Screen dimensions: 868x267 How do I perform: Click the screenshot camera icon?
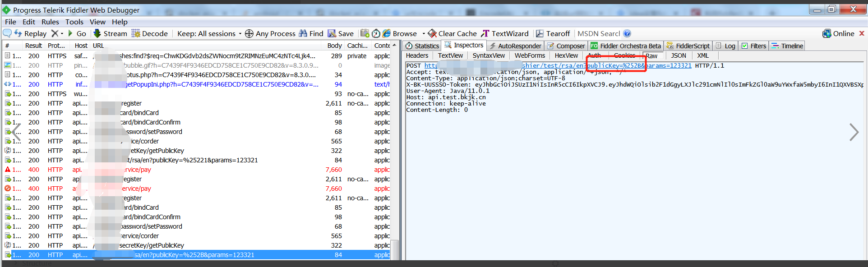point(365,33)
